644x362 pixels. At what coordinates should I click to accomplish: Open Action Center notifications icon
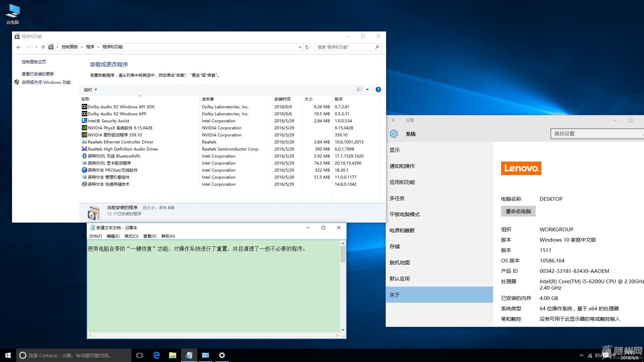606,355
